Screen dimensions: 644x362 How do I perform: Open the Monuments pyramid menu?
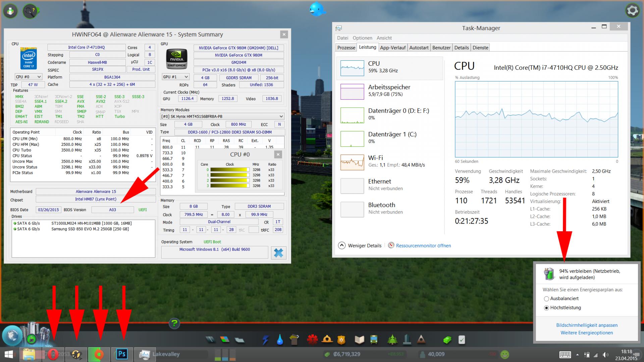pyautogui.click(x=421, y=340)
